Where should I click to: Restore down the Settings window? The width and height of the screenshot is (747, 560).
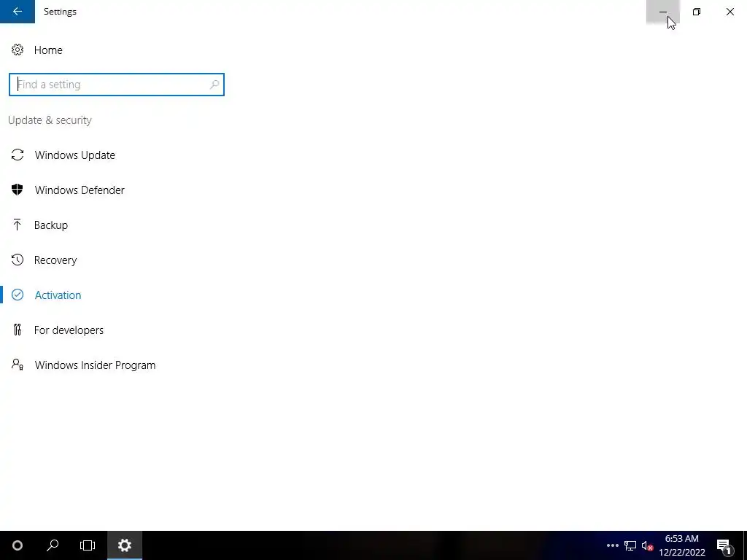tap(697, 12)
